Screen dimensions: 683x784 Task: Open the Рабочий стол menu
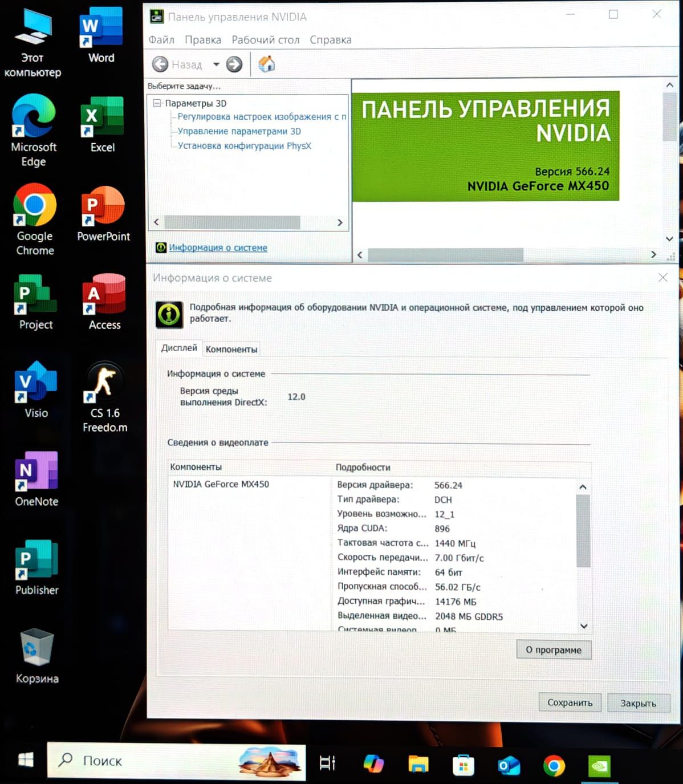266,40
